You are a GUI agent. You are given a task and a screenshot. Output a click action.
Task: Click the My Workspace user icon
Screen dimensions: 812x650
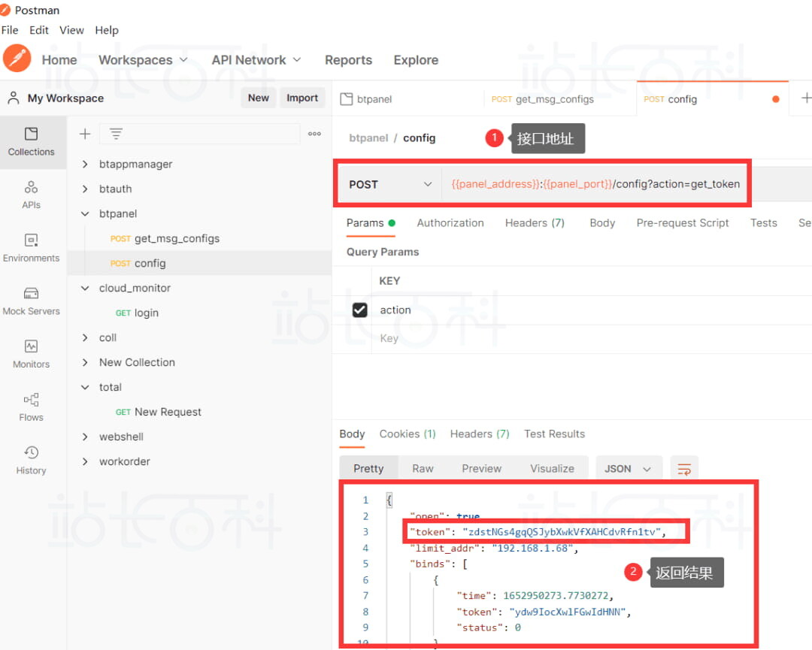coord(14,98)
